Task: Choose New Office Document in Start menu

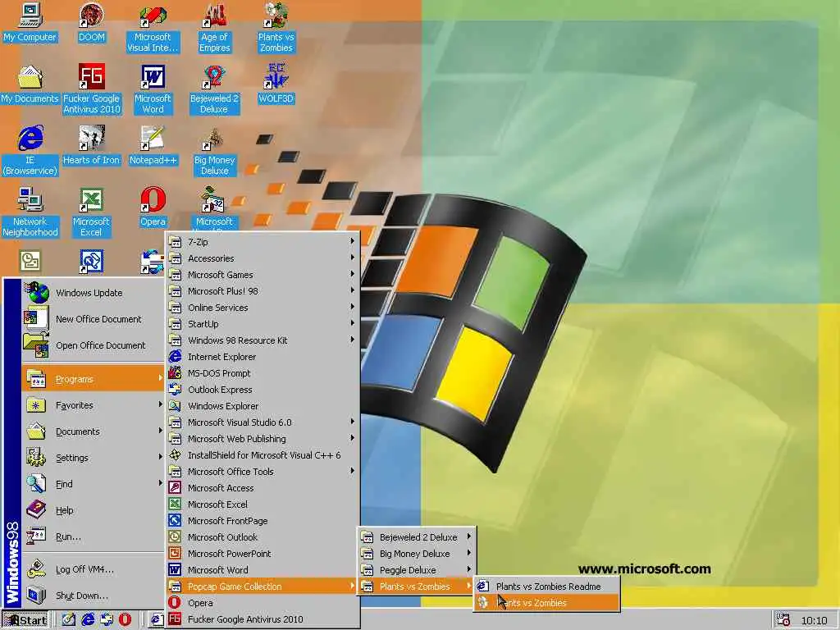Action: pyautogui.click(x=94, y=319)
